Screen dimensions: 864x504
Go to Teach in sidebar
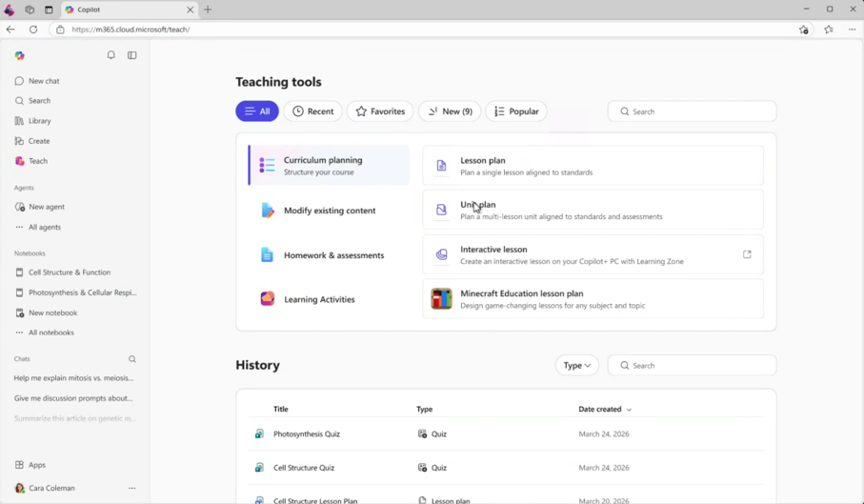pos(30,161)
